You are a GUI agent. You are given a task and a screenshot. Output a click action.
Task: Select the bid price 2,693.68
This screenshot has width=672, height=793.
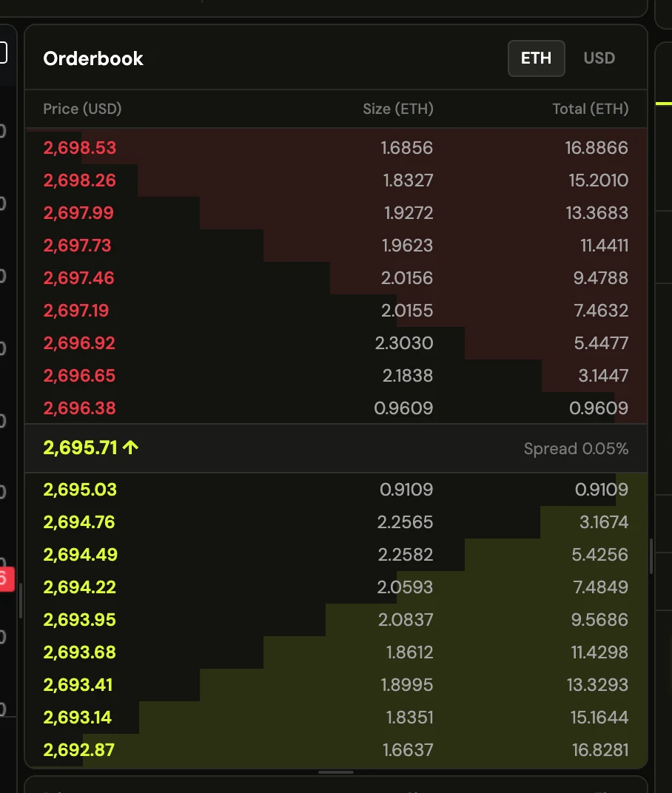[x=80, y=652]
